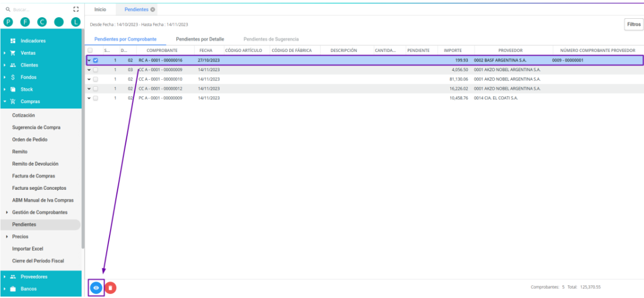Expand the Precios submenu
This screenshot has height=298, width=644.
7,237
